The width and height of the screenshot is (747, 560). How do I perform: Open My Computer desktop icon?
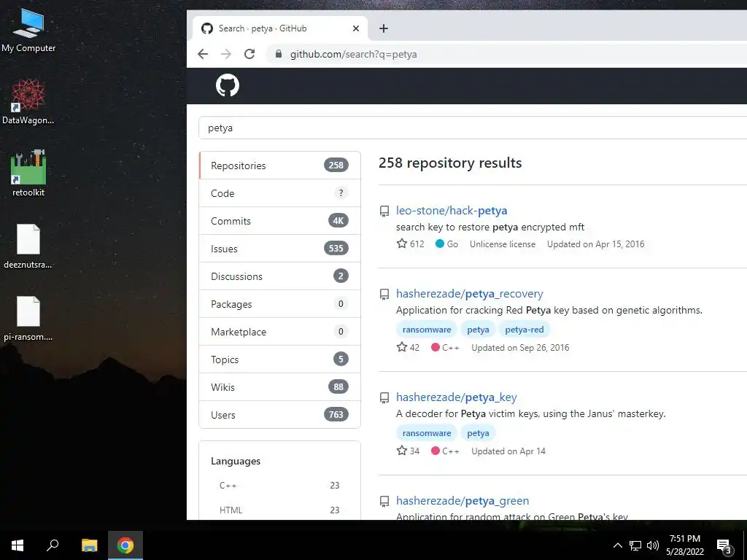(x=28, y=31)
